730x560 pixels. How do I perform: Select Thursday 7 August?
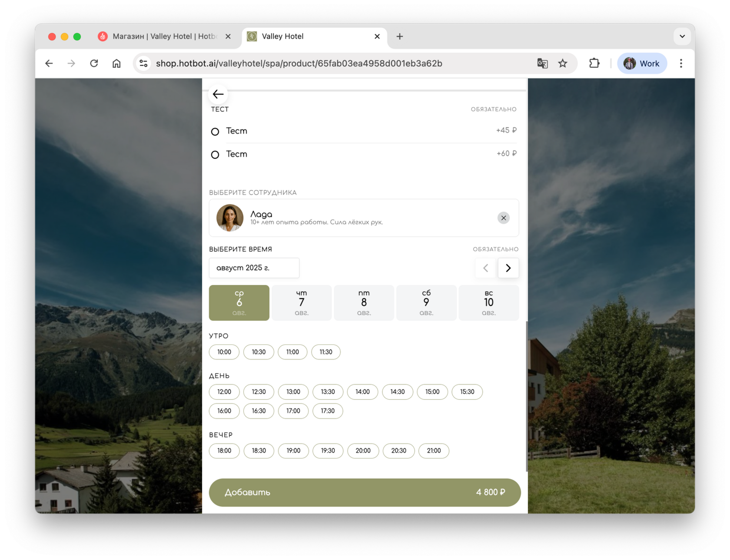[302, 303]
